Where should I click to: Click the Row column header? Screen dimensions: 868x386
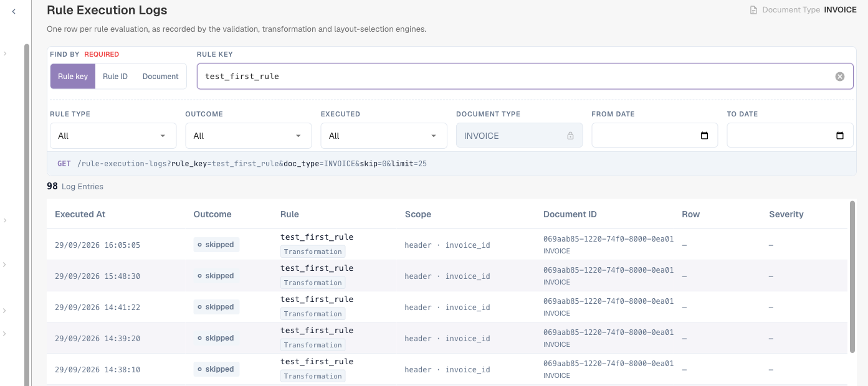[x=691, y=214]
